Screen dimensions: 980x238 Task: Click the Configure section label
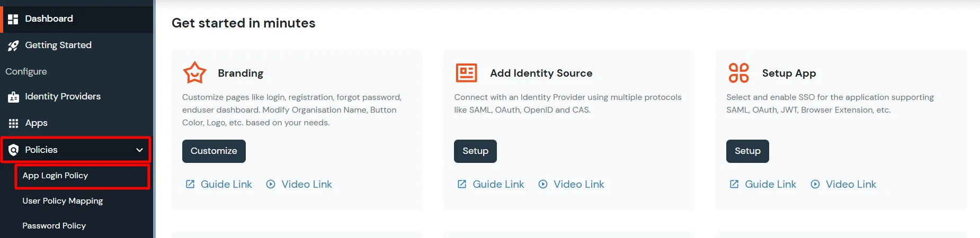(26, 71)
